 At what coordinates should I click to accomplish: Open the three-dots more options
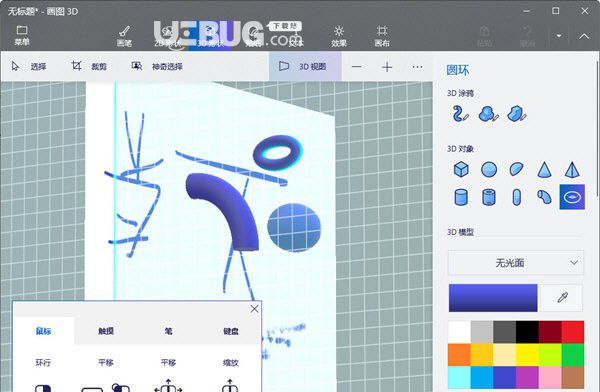(417, 67)
